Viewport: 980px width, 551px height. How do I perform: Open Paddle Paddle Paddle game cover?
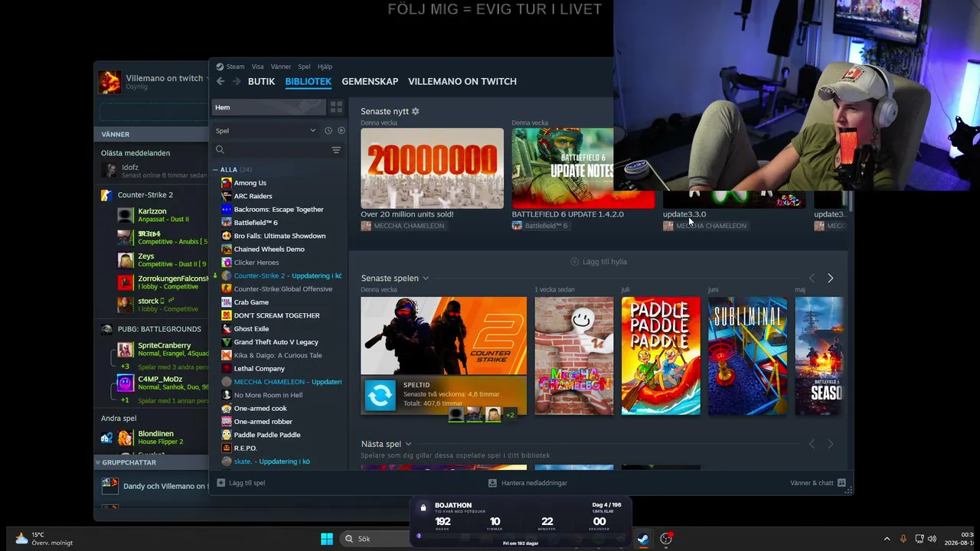coord(661,356)
